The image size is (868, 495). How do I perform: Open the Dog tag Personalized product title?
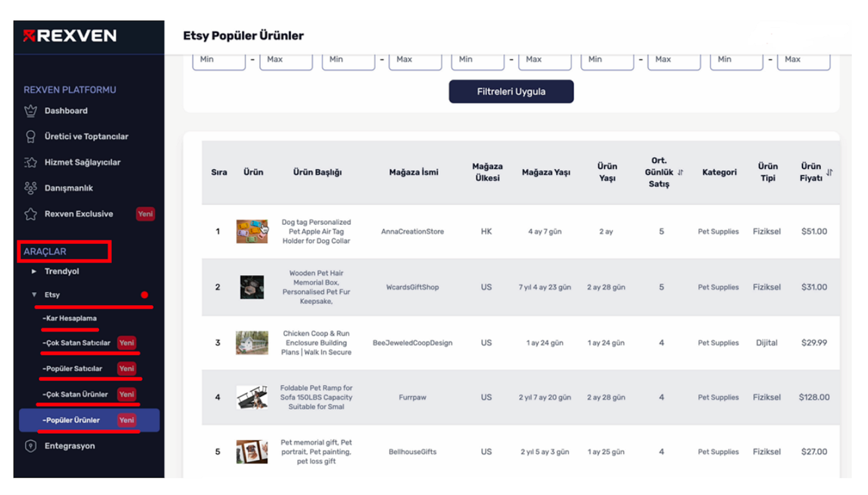point(317,231)
